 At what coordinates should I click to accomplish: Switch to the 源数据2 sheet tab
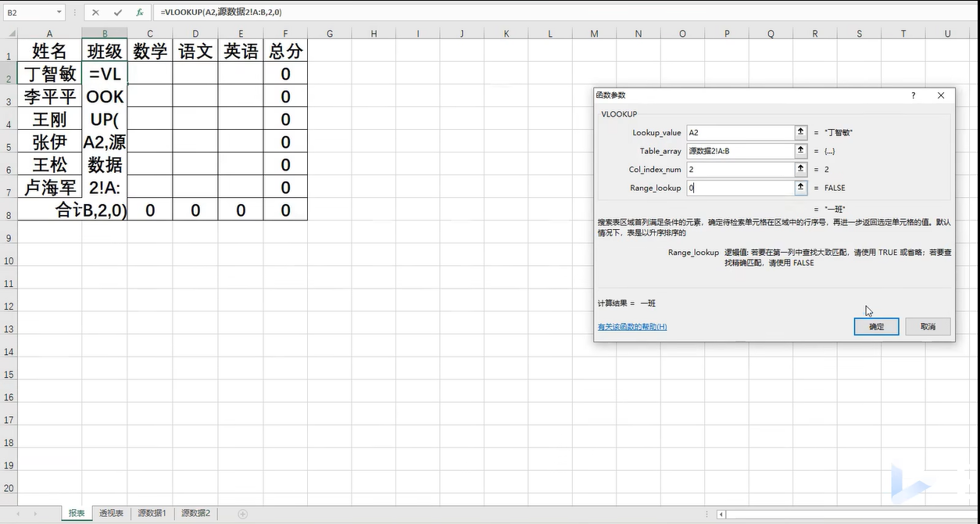tap(195, 514)
